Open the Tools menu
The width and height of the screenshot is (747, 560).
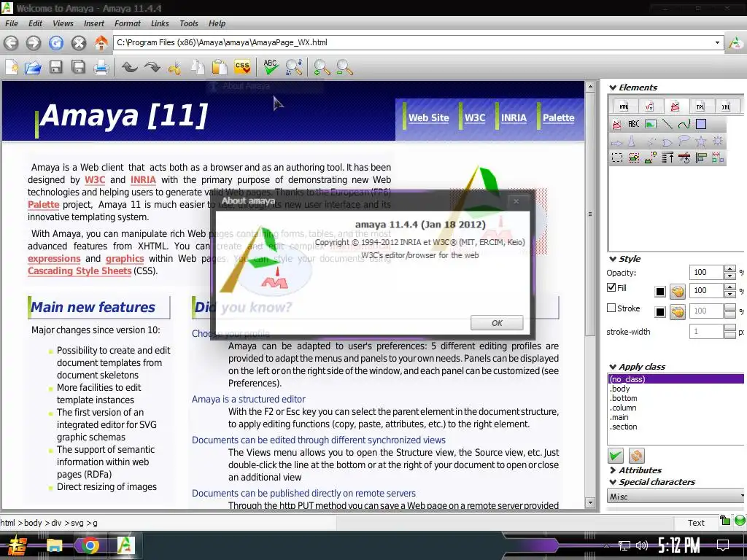click(189, 23)
